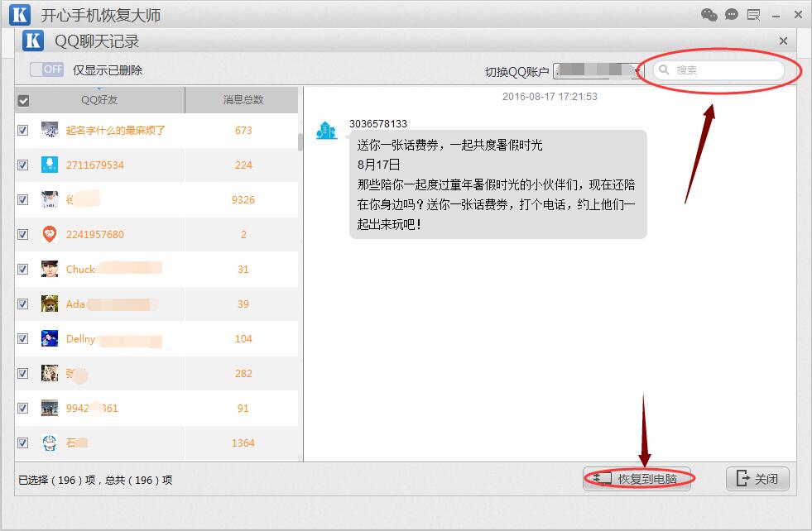Screen dimensions: 812x531
Task: Click the magnifier icon in search box
Action: (664, 69)
